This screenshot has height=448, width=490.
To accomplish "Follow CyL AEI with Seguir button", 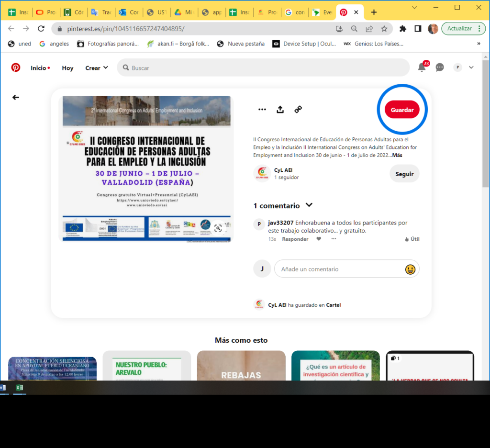I will (404, 174).
